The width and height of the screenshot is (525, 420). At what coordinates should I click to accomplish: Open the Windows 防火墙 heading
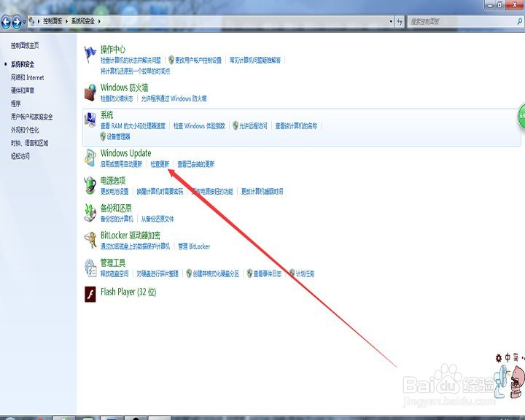click(x=124, y=87)
